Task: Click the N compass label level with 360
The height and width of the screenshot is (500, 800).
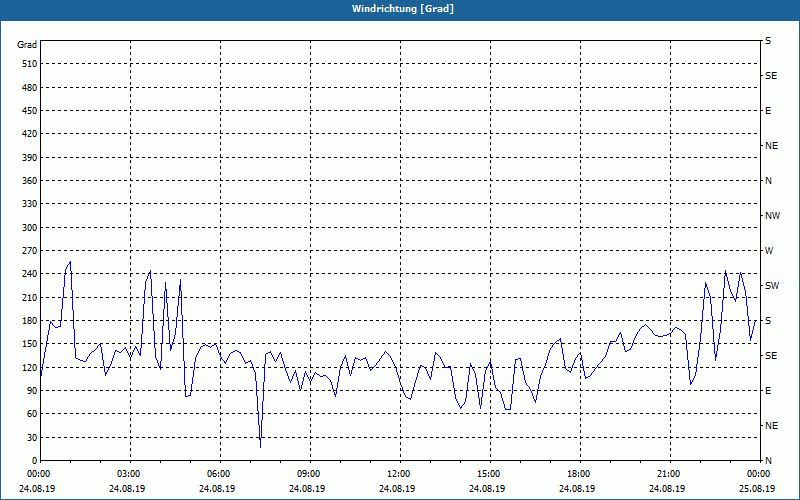Action: (x=768, y=181)
